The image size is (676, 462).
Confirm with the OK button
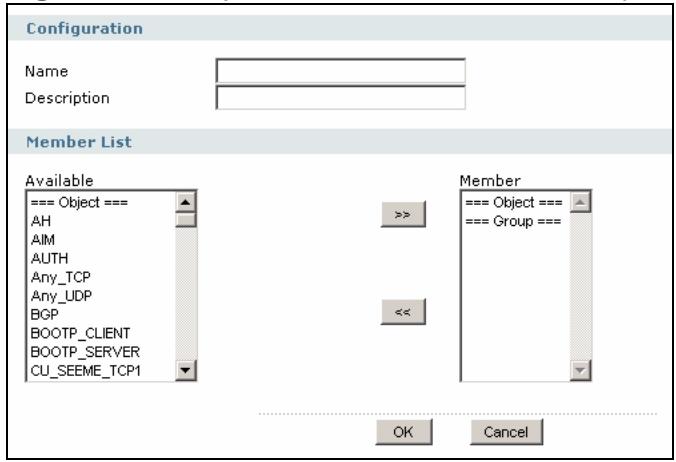pyautogui.click(x=404, y=432)
